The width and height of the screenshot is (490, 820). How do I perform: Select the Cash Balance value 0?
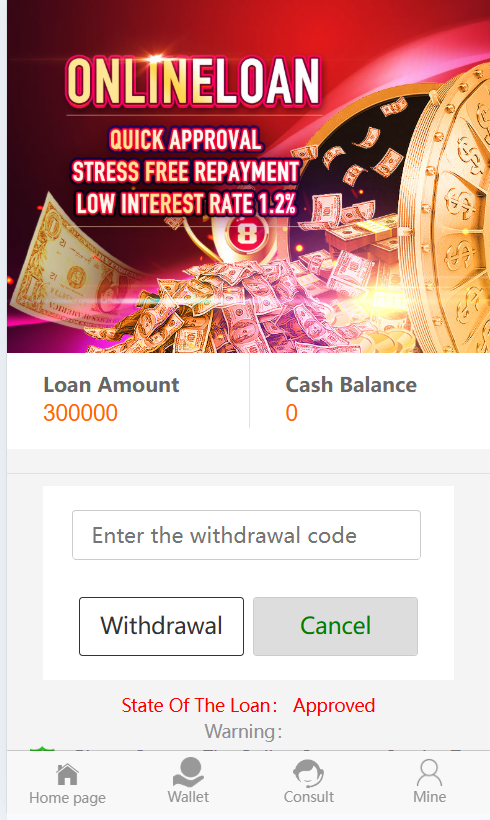291,413
